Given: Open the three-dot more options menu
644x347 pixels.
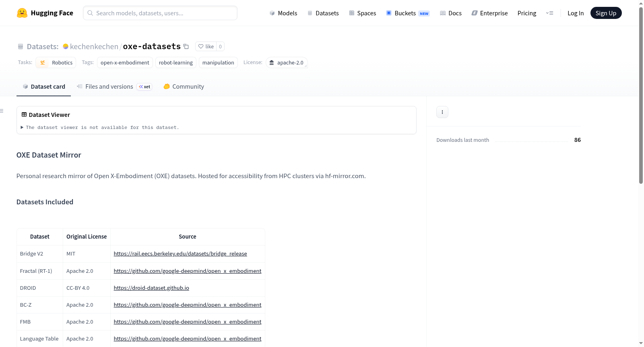Looking at the screenshot, I should tap(442, 112).
